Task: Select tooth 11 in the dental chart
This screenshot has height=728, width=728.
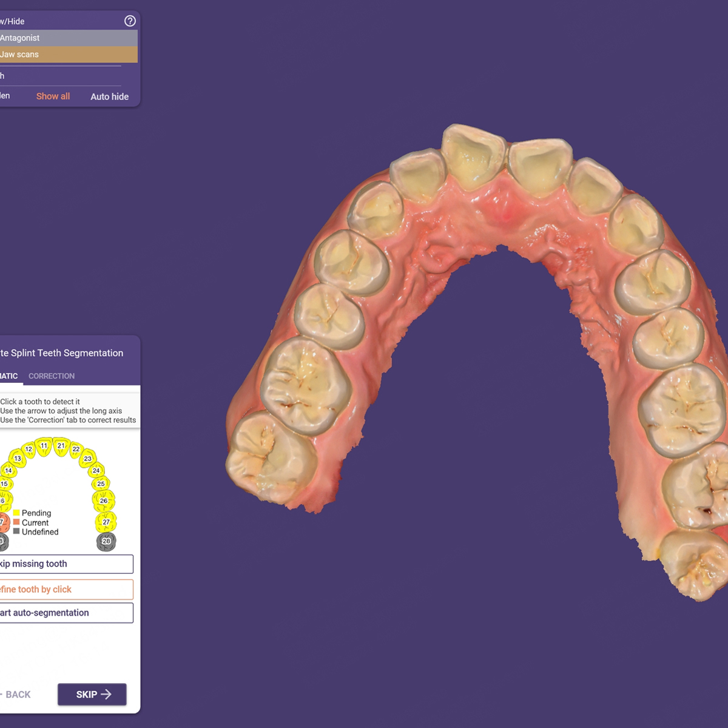Action: [x=44, y=446]
